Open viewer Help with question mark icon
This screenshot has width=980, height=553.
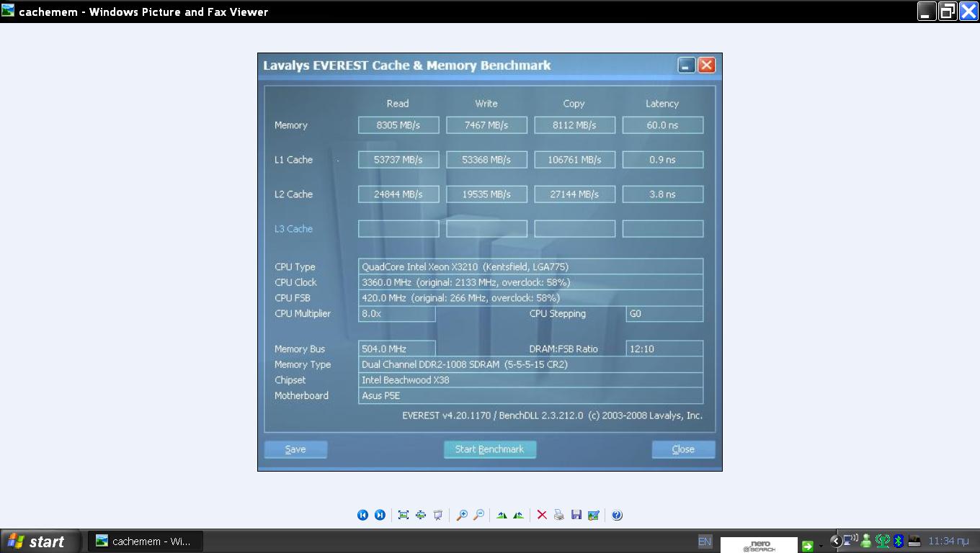click(x=617, y=515)
